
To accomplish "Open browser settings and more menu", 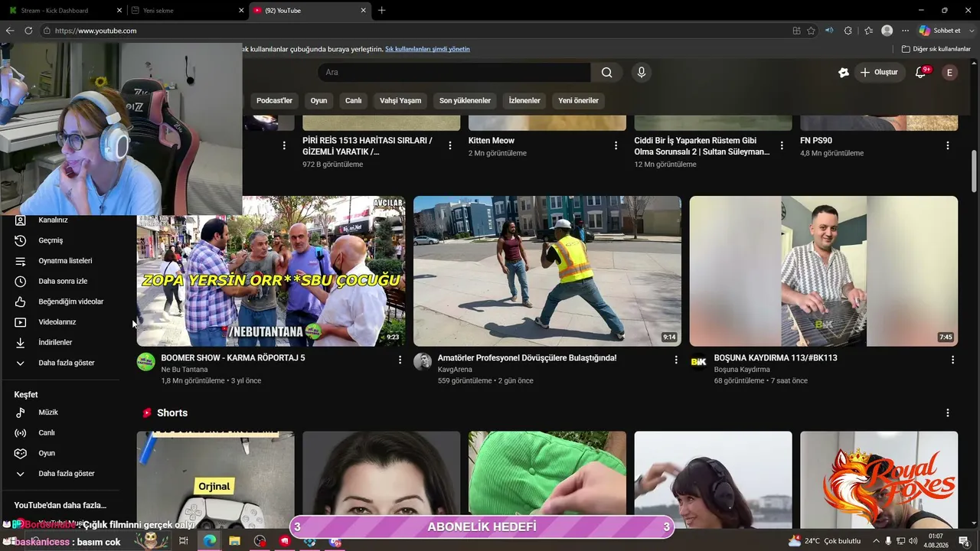I will pyautogui.click(x=906, y=31).
